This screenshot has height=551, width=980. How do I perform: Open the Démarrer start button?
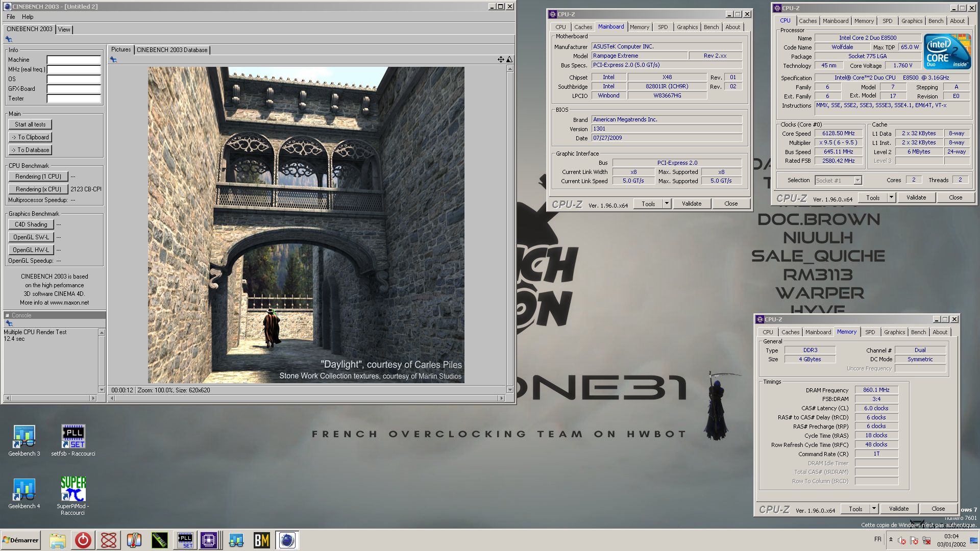[x=20, y=540]
